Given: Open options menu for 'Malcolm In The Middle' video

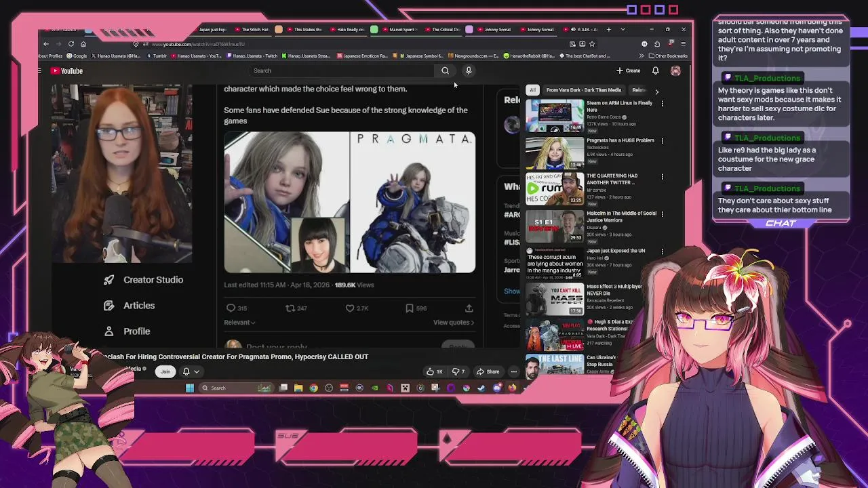Looking at the screenshot, I should 663,214.
